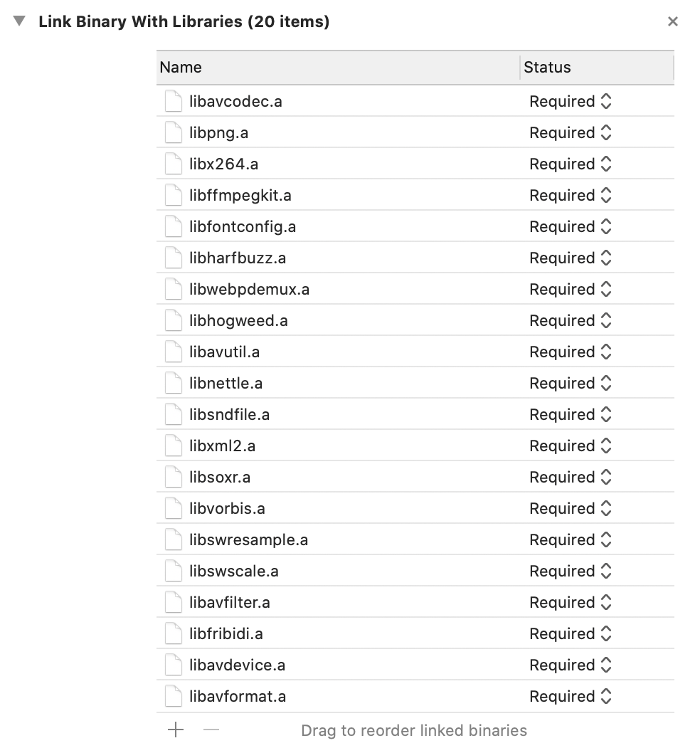The height and width of the screenshot is (753, 700).
Task: Click the file icon next to libavformat.a
Action: click(x=174, y=697)
